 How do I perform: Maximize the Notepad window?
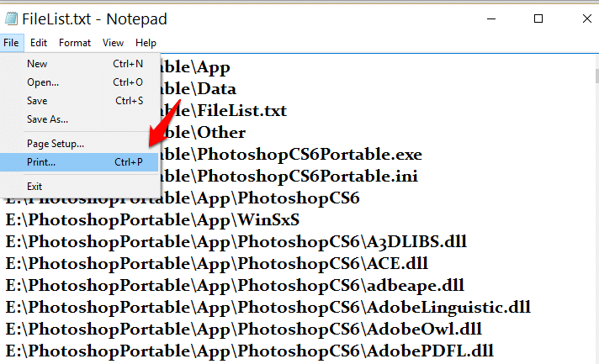(x=538, y=18)
